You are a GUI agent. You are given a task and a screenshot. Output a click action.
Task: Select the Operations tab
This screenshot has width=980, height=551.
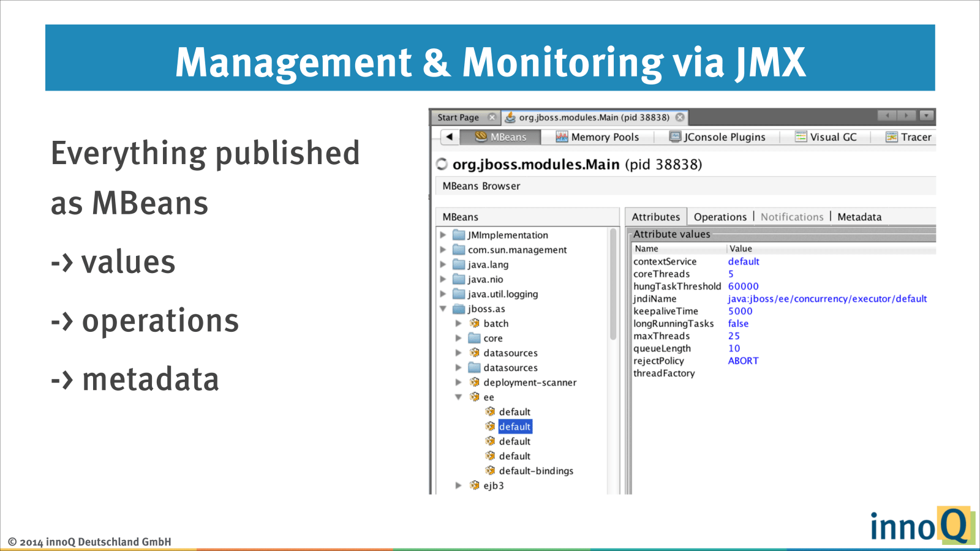[x=720, y=217]
